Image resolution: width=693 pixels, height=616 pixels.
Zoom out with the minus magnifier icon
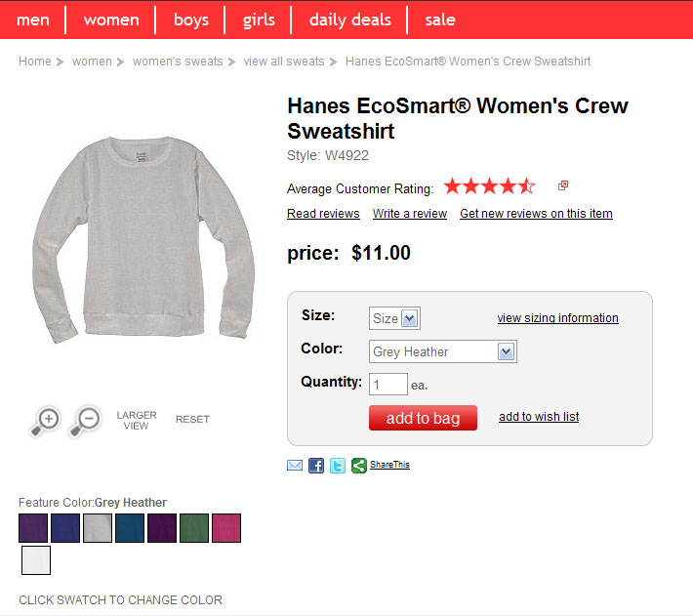[x=85, y=421]
